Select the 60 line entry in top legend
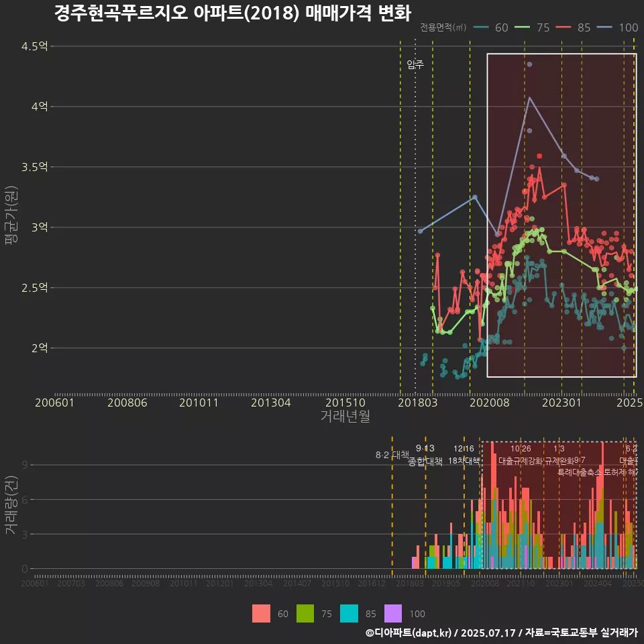The height and width of the screenshot is (644, 644). point(491,28)
